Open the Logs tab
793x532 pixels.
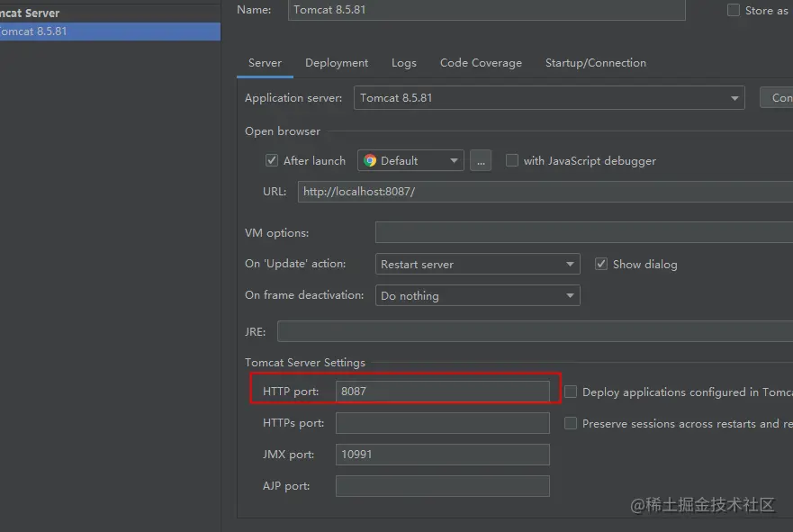404,63
